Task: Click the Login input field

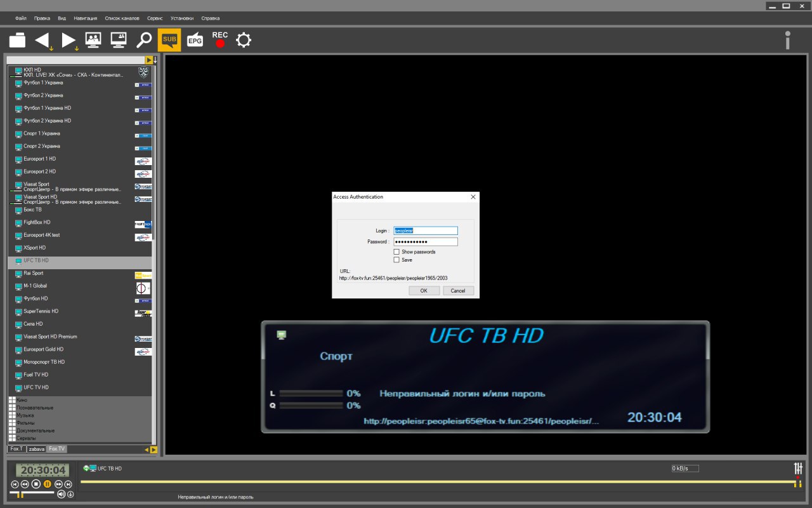Action: 426,231
